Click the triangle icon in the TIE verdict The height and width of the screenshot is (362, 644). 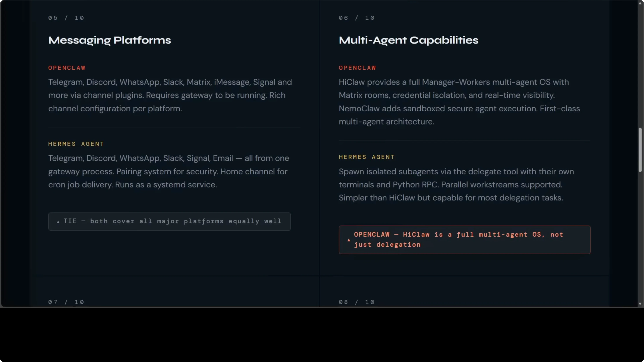coord(58,222)
